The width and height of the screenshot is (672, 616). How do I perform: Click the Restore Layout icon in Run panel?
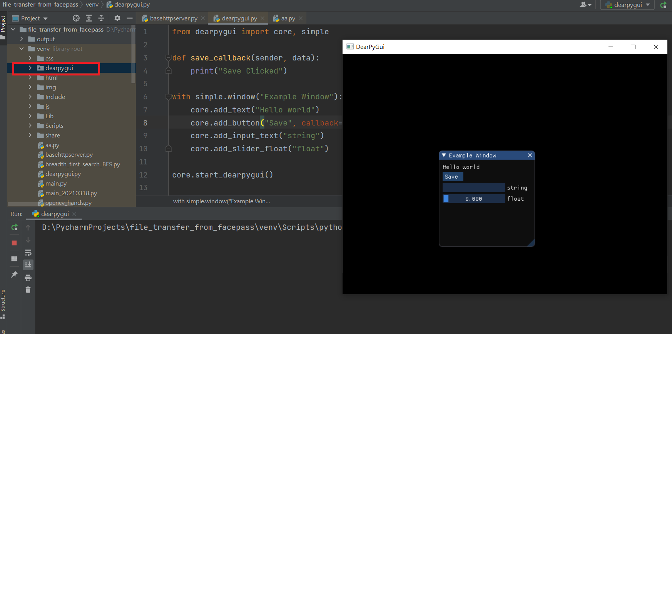tap(14, 259)
